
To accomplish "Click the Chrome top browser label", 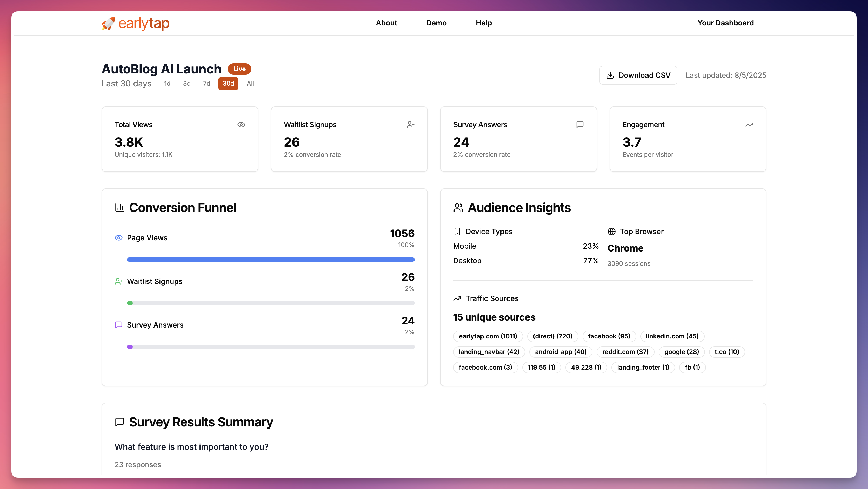I will click(x=625, y=248).
